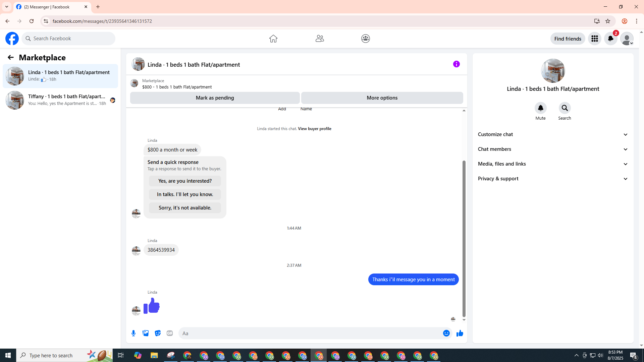
Task: Click the taskbar search box
Action: point(64,355)
